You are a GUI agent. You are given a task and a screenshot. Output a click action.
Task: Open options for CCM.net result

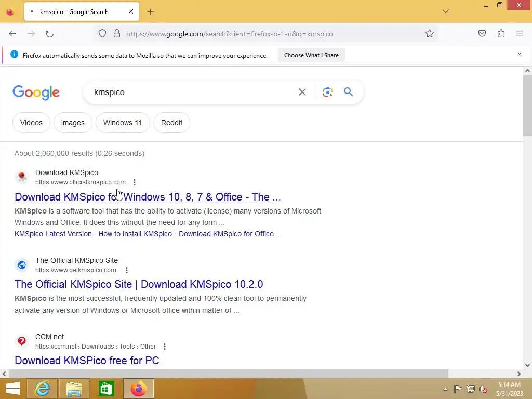pyautogui.click(x=165, y=347)
